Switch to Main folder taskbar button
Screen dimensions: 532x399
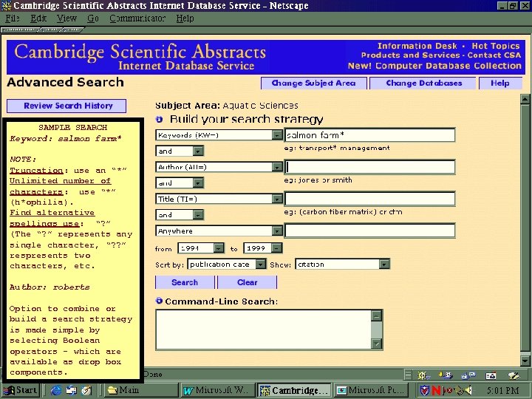click(x=140, y=391)
